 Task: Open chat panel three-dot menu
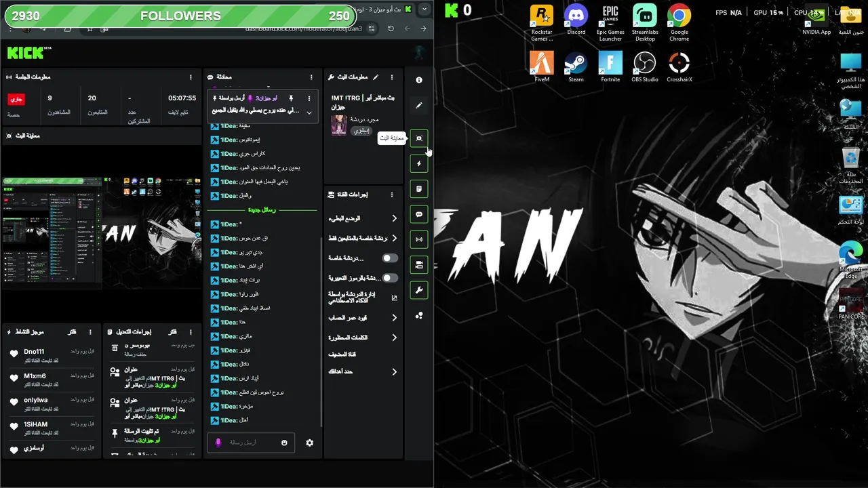(x=311, y=77)
